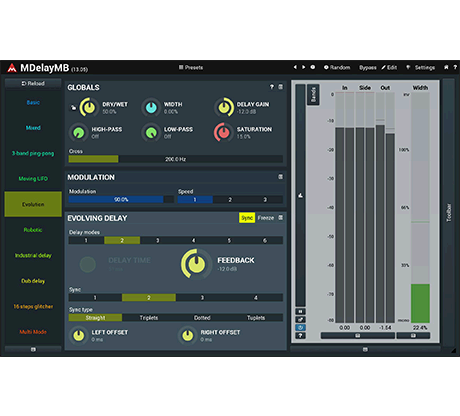
Task: Click the resize grip at bottom-right corner
Action: point(453,351)
